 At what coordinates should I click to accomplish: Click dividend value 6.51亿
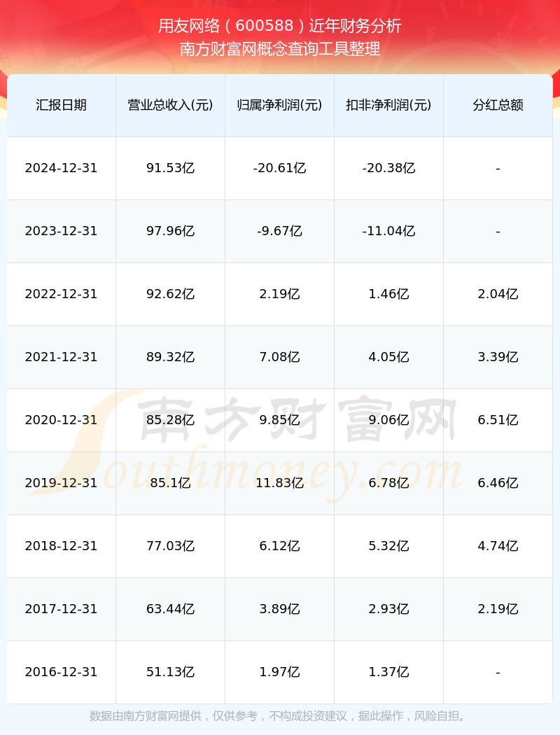(x=498, y=420)
